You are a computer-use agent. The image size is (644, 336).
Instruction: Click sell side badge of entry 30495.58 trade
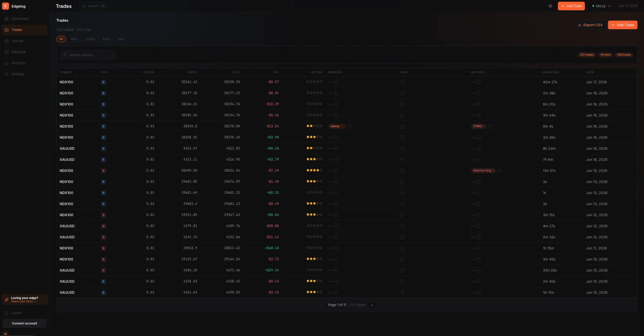(x=103, y=171)
